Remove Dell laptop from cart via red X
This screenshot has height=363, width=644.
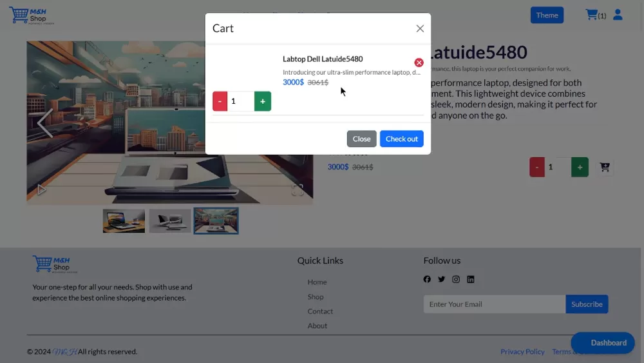click(419, 63)
